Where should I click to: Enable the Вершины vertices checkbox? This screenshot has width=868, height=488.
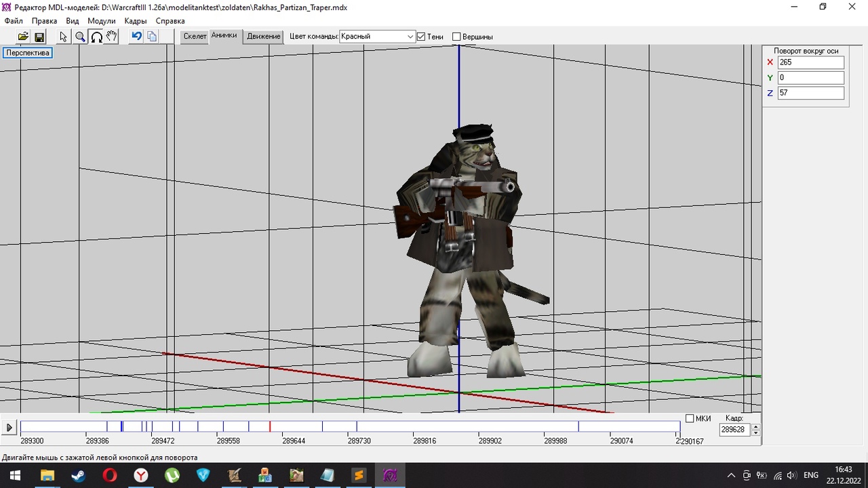pyautogui.click(x=456, y=37)
